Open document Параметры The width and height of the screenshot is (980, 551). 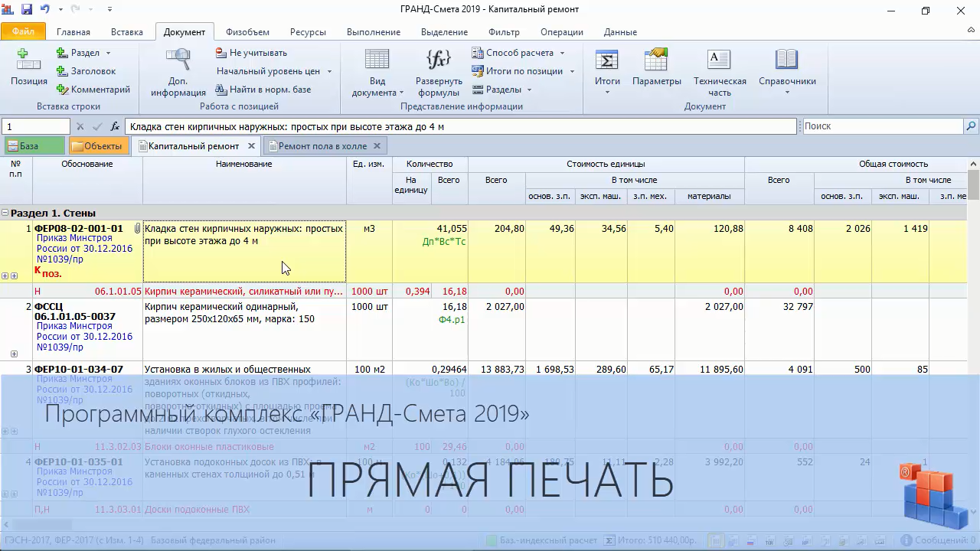[x=656, y=67]
